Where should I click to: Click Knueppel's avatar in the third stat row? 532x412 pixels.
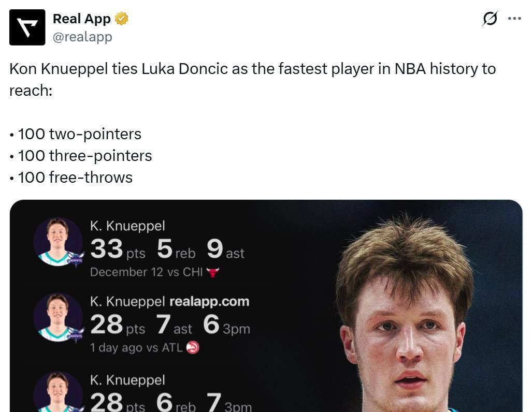click(x=57, y=392)
